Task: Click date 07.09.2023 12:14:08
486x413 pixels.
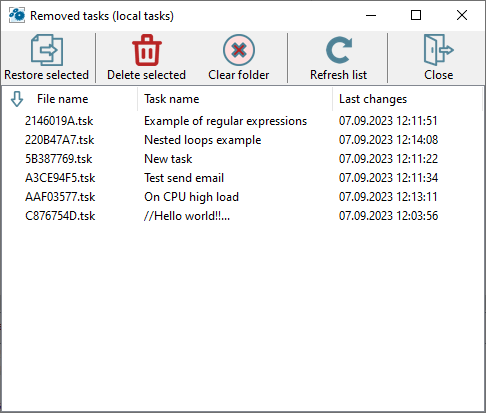Action: pyautogui.click(x=388, y=140)
